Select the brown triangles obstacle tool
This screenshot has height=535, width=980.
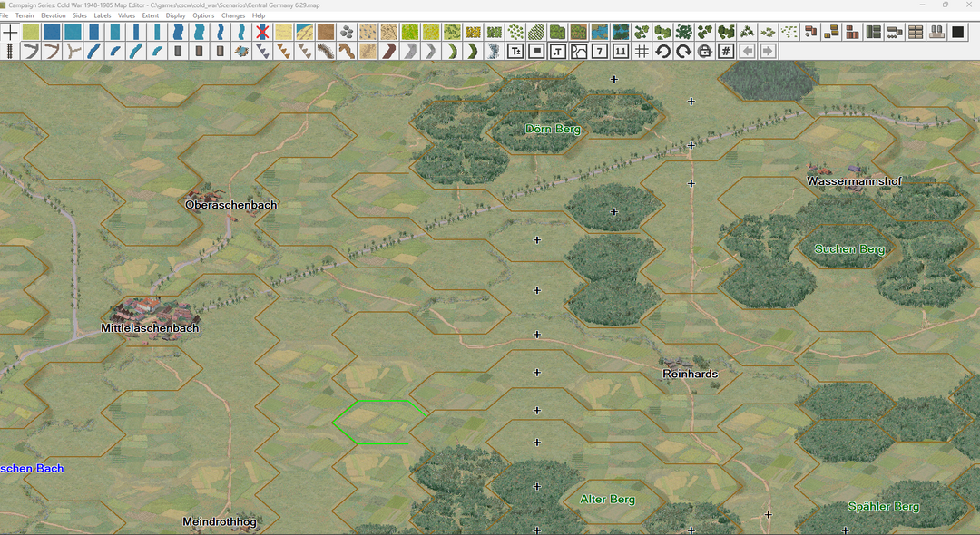tap(284, 51)
